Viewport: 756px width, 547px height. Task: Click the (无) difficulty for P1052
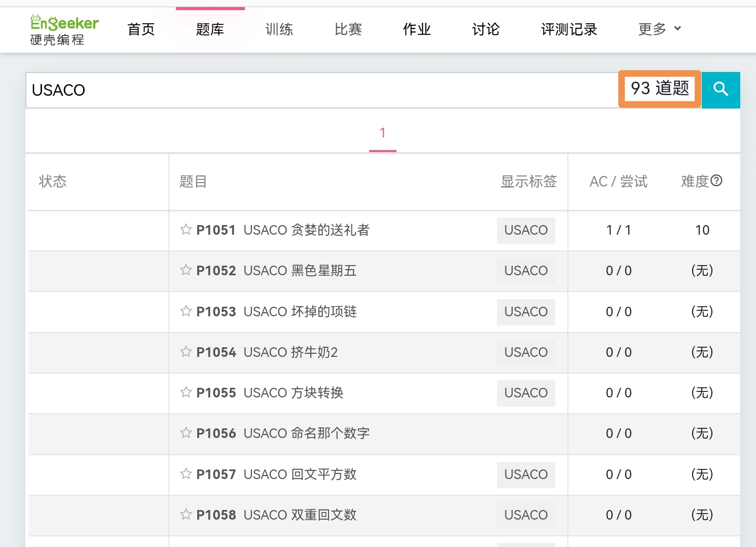[702, 271]
